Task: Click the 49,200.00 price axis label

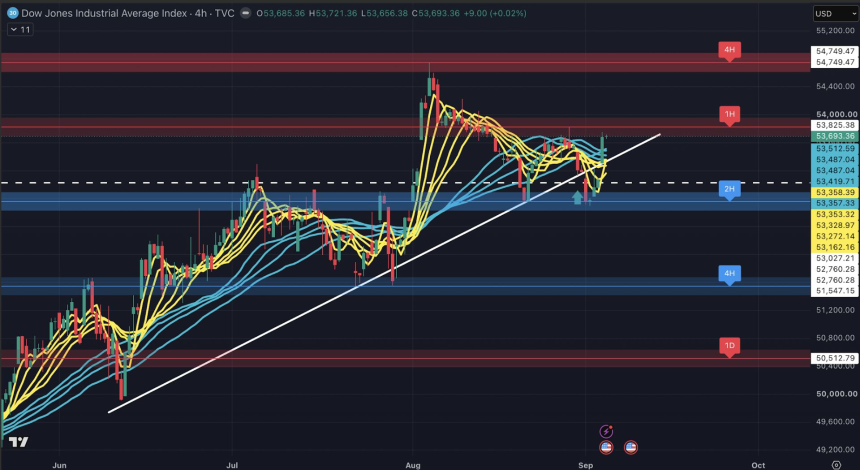Action: pyautogui.click(x=835, y=450)
